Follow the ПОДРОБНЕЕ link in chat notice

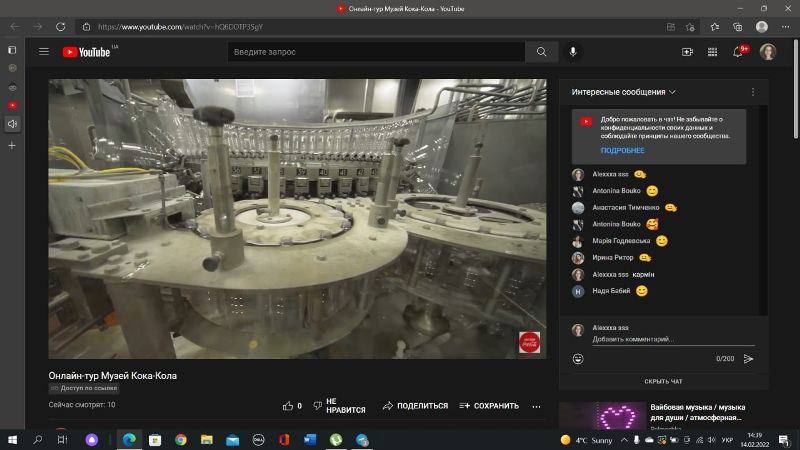tap(622, 151)
